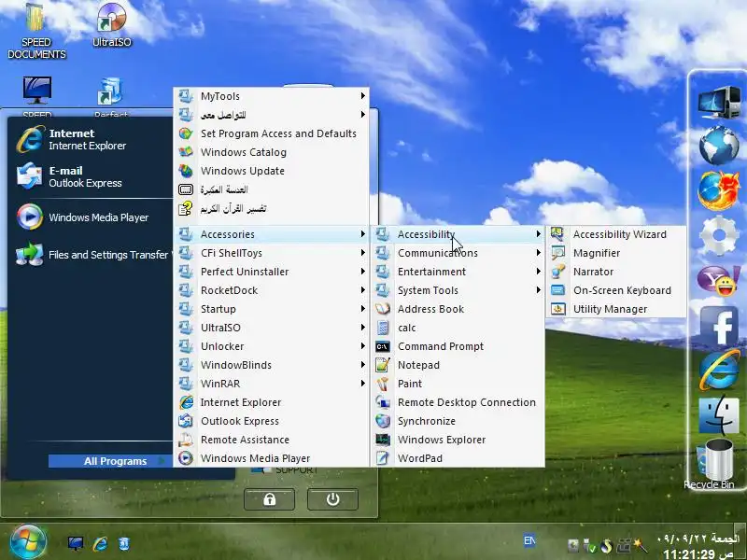Open Windows Update

point(272,171)
